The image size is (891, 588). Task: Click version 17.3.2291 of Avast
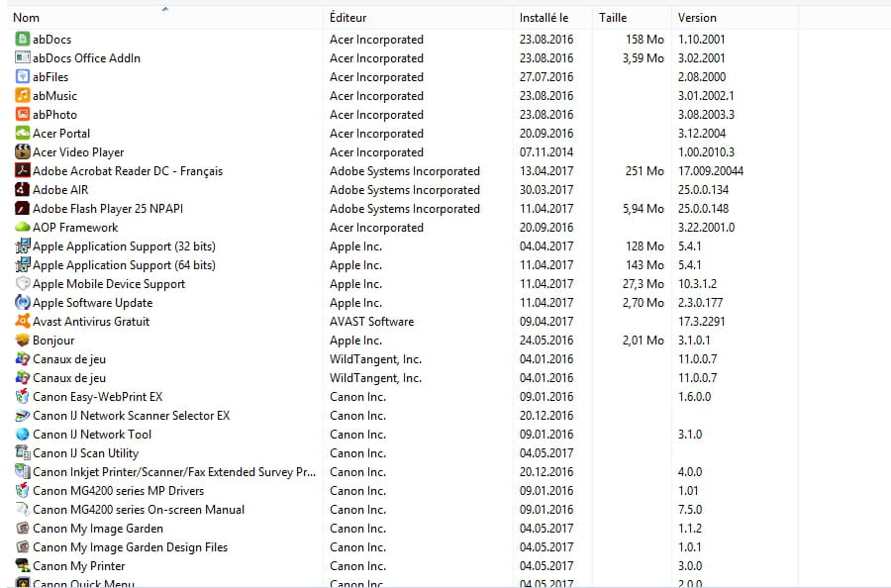click(x=701, y=322)
